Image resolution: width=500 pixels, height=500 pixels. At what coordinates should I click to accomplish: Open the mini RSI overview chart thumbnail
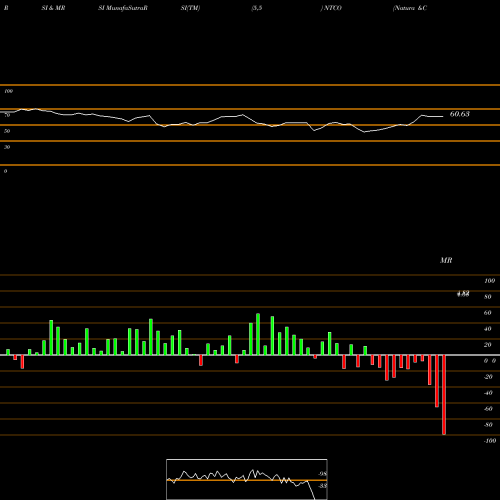pyautogui.click(x=247, y=479)
